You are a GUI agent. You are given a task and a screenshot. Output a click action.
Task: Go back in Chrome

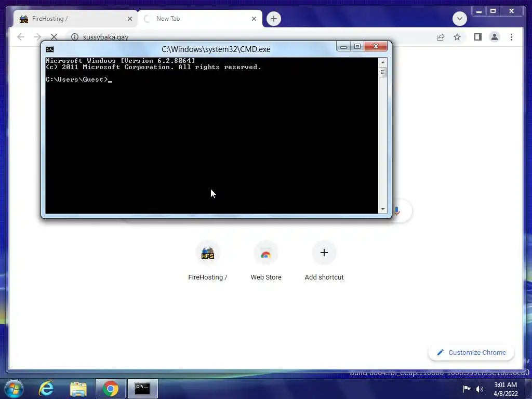click(21, 37)
